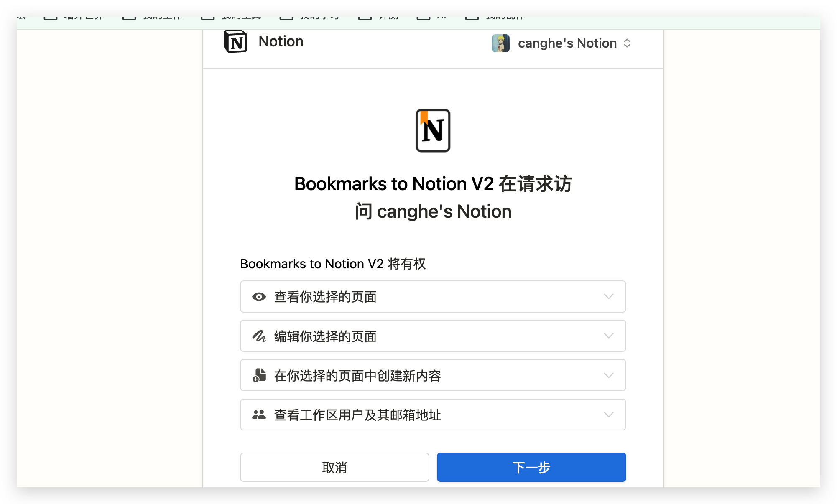Click the 查看工作区用户及其邮箱地址 label

pos(357,415)
